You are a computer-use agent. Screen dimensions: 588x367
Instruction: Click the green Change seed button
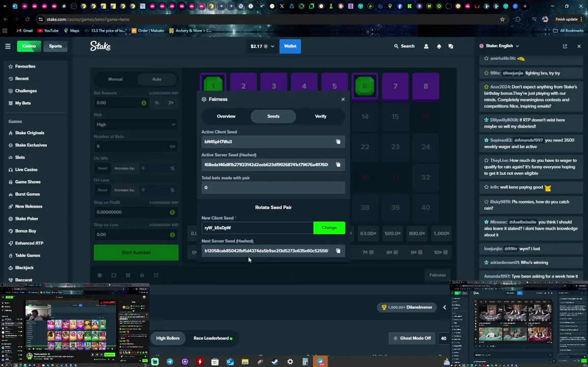(329, 228)
